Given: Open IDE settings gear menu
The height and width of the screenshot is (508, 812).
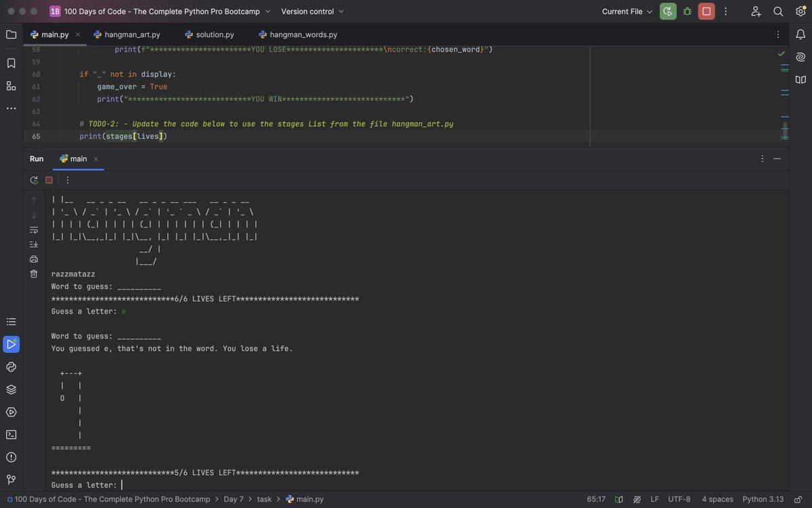Looking at the screenshot, I should [800, 12].
